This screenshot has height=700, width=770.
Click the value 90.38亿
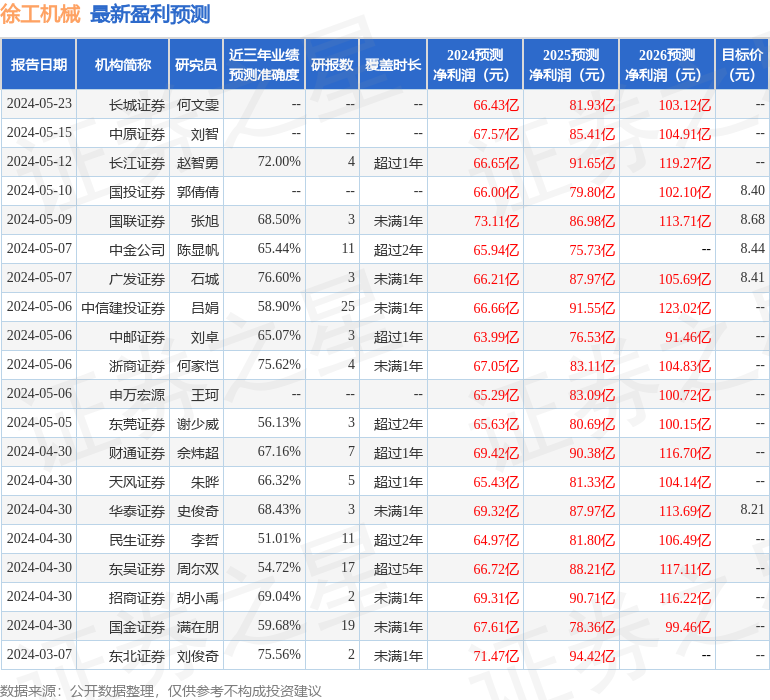coord(592,453)
